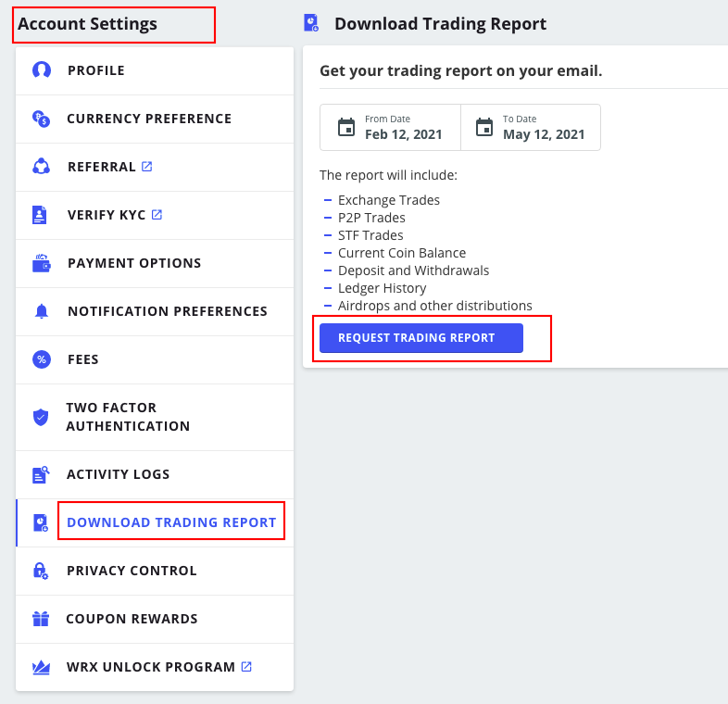The width and height of the screenshot is (728, 704).
Task: Click the Privacy Control padlock icon
Action: tap(41, 571)
